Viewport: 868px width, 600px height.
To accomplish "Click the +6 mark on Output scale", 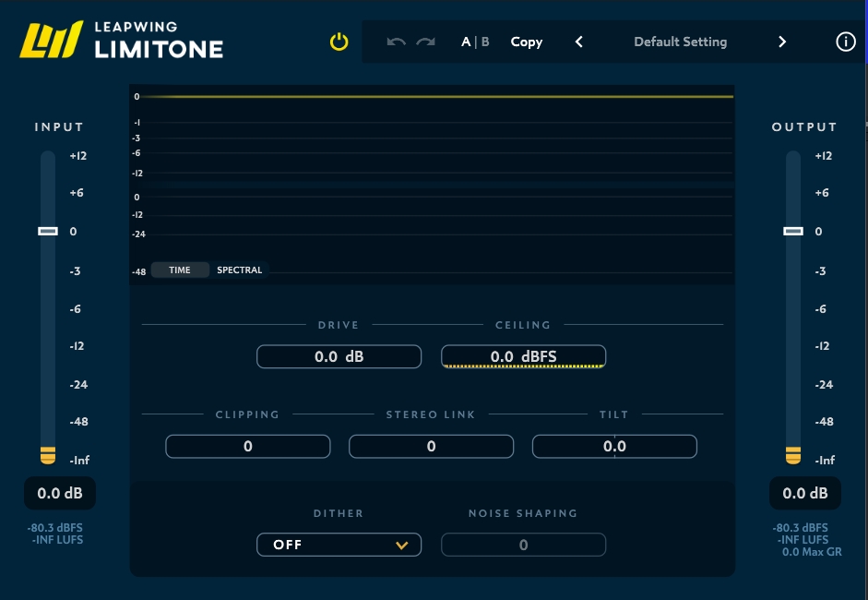I will pyautogui.click(x=822, y=193).
